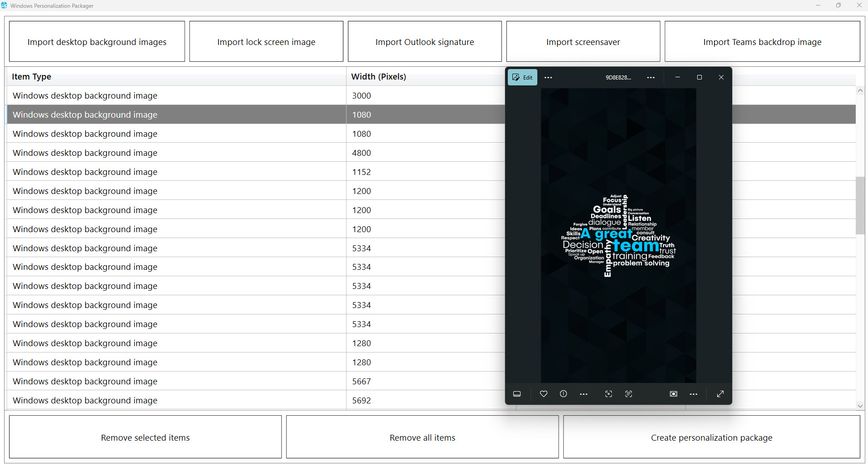Image resolution: width=868 pixels, height=467 pixels.
Task: Set the photo as desktop background
Action: 674,394
